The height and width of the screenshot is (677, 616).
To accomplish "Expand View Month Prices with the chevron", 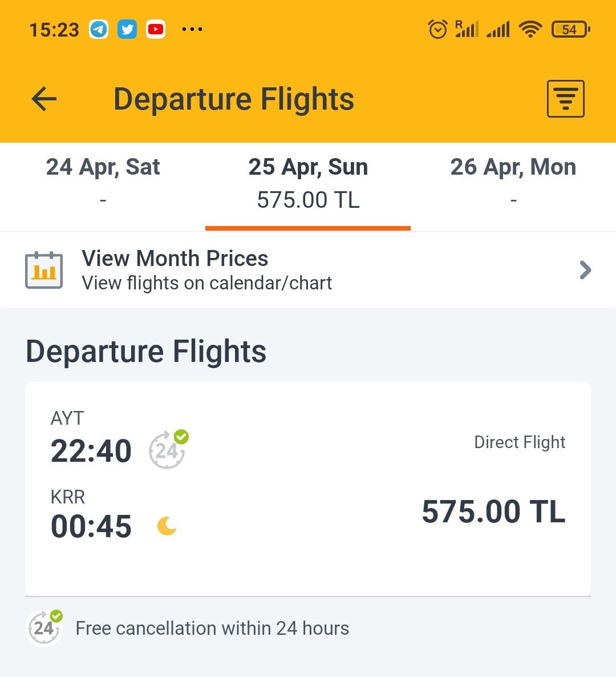I will (585, 270).
